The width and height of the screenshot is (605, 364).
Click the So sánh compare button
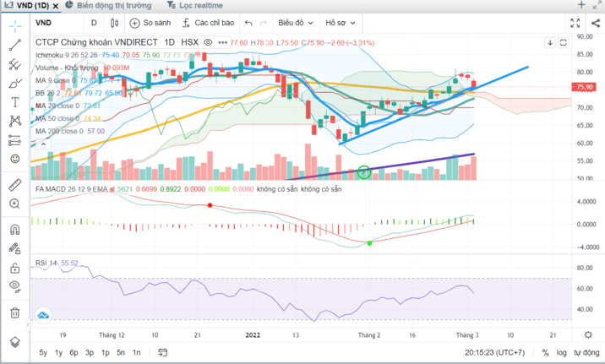[x=150, y=23]
